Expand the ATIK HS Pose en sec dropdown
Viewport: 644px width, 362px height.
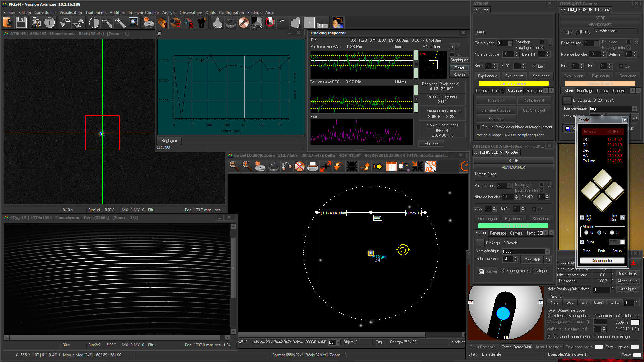pyautogui.click(x=510, y=43)
